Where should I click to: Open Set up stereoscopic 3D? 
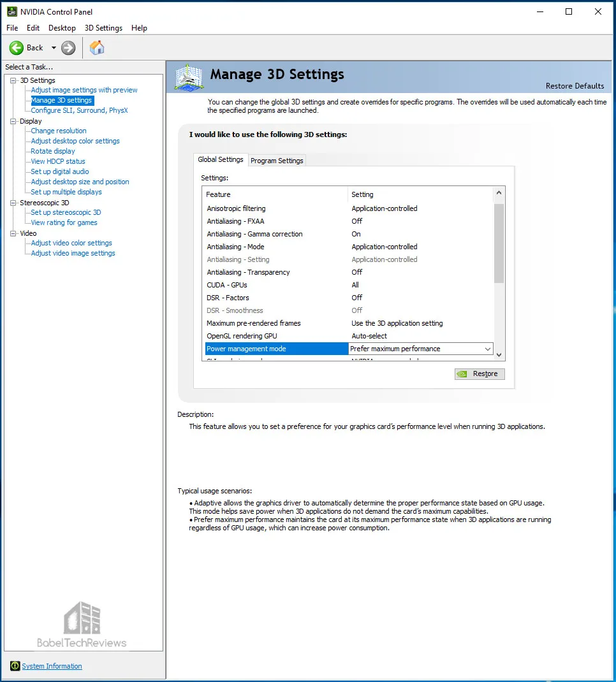pyautogui.click(x=66, y=212)
